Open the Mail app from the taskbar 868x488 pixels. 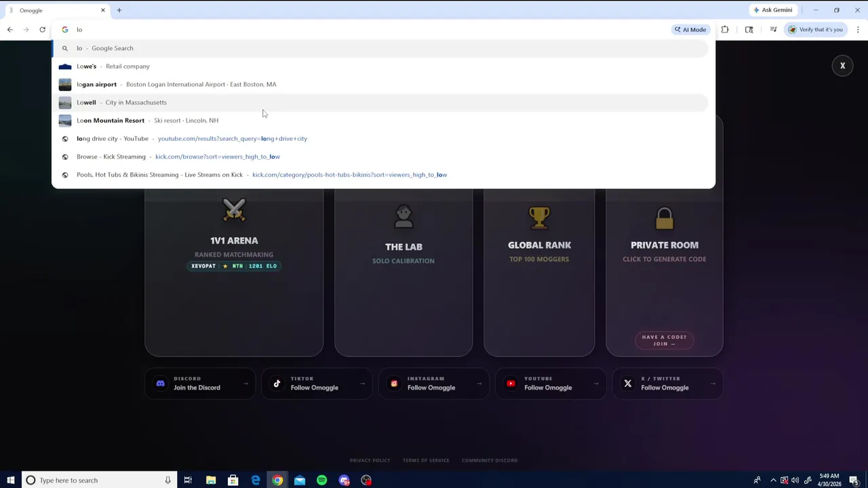[300, 480]
